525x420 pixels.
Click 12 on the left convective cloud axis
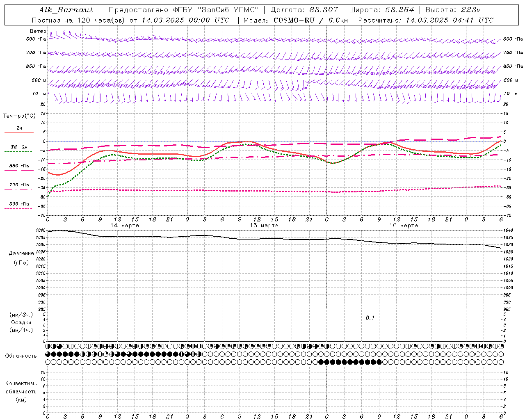(x=44, y=372)
